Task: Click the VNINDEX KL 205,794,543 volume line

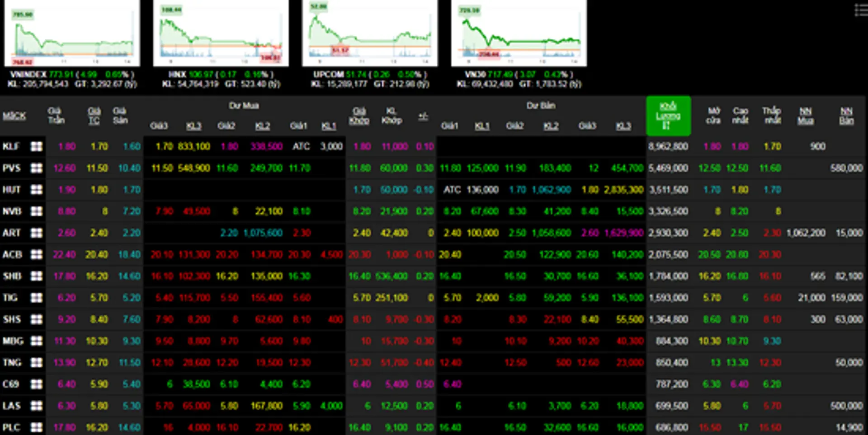Action: pyautogui.click(x=38, y=84)
